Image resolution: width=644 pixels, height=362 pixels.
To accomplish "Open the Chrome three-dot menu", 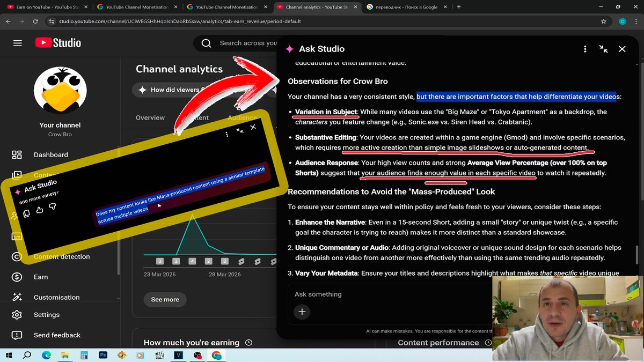I will click(636, 21).
